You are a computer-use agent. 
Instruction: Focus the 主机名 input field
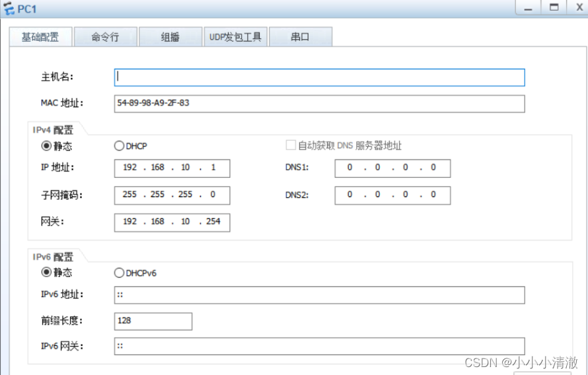(x=320, y=77)
